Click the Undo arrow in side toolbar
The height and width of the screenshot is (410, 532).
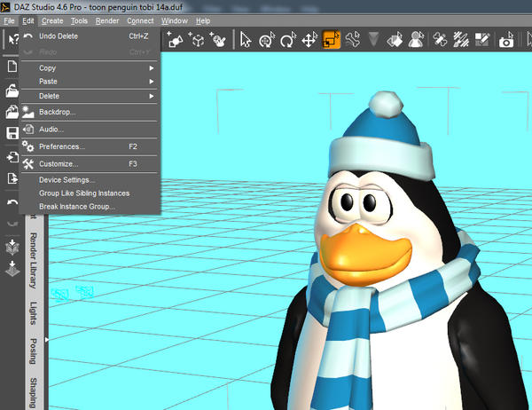(12, 202)
